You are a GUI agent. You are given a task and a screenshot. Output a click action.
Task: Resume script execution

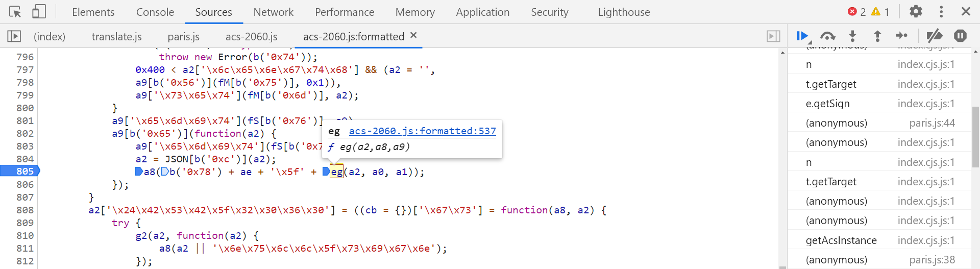[802, 36]
